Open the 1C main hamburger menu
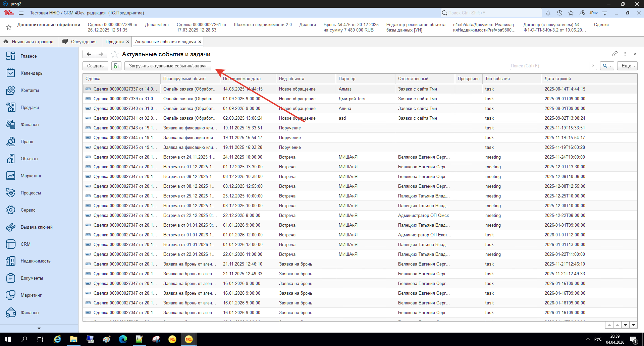Image resolution: width=644 pixels, height=346 pixels. click(21, 13)
